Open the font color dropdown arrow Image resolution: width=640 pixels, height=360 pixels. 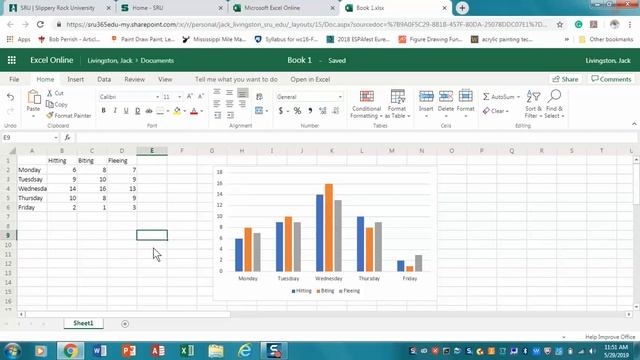click(202, 111)
